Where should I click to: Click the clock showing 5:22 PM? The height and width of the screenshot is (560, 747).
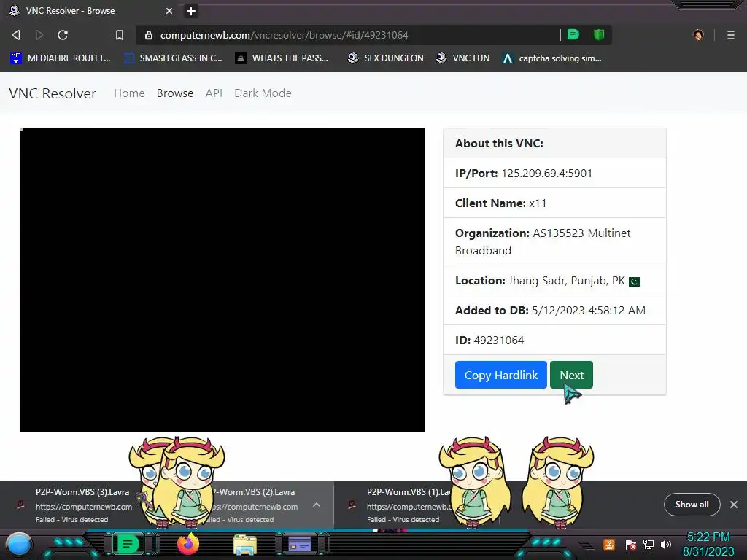[x=708, y=537]
